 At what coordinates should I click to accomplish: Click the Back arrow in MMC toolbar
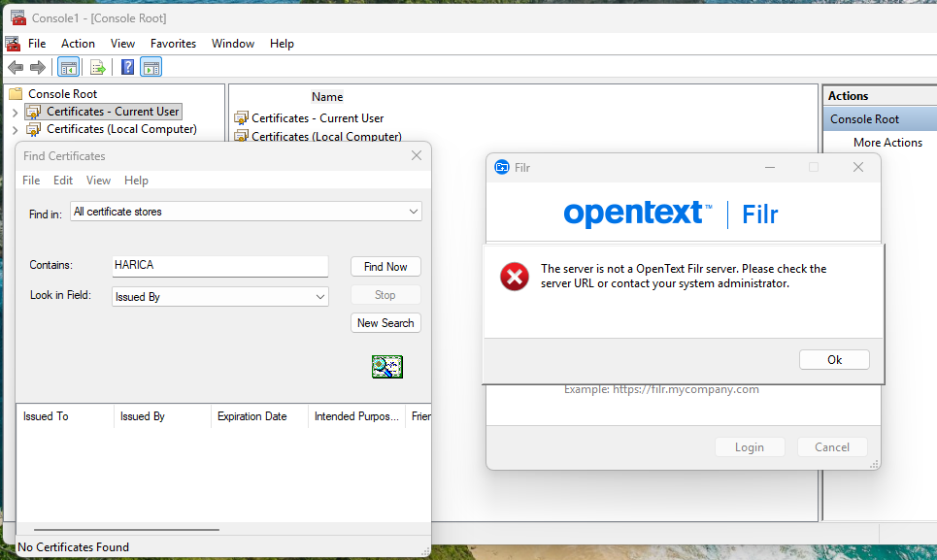click(x=16, y=68)
